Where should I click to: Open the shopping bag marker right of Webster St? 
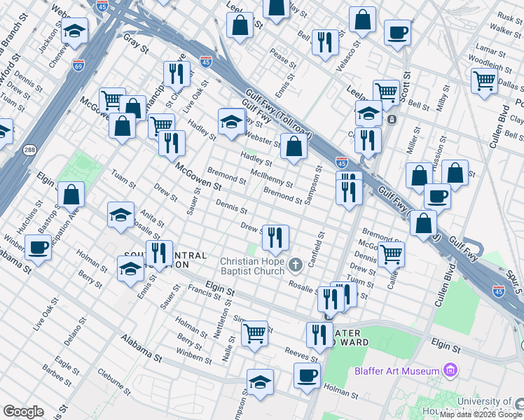click(294, 146)
